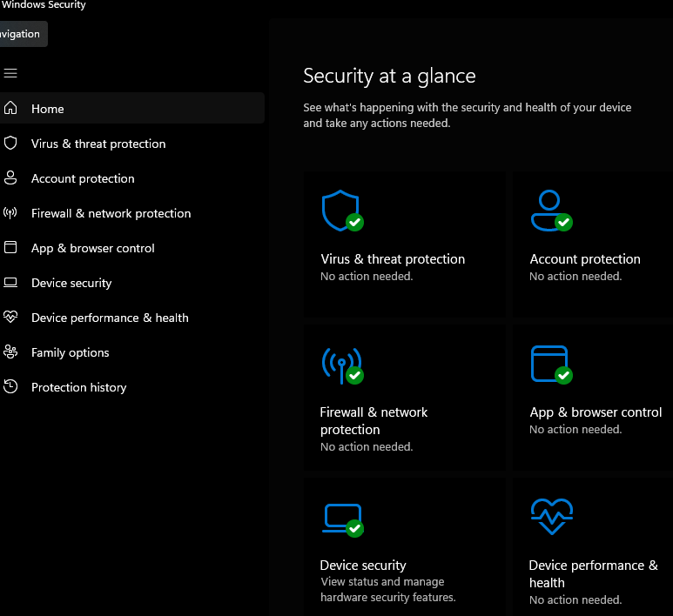Viewport: 673px width, 616px height.
Task: Click the large blue antenna icon on Firewall card
Action: (341, 365)
